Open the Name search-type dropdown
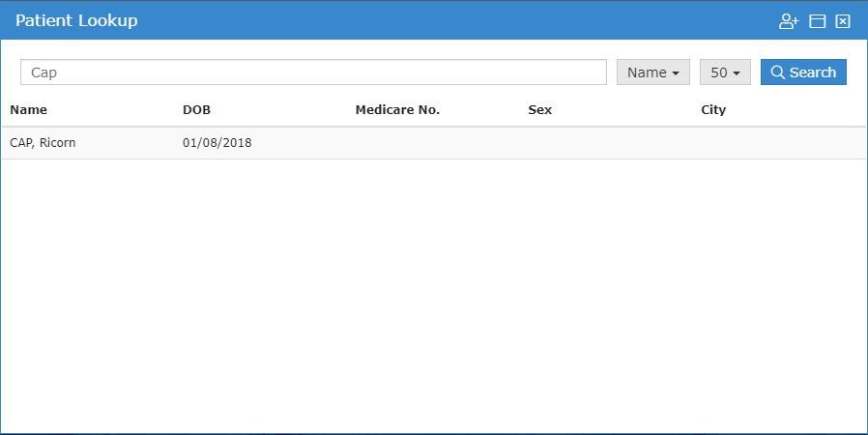Screen dimensions: 868x435 click(x=653, y=72)
